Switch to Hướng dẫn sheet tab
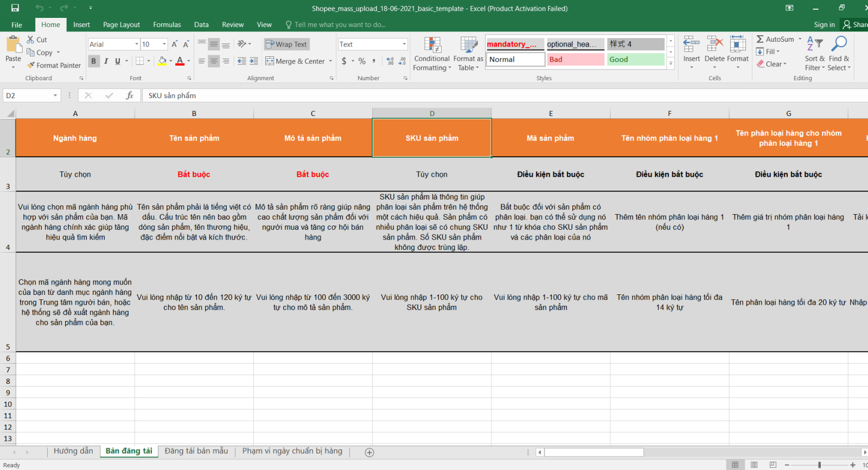This screenshot has width=868, height=470. pos(73,451)
